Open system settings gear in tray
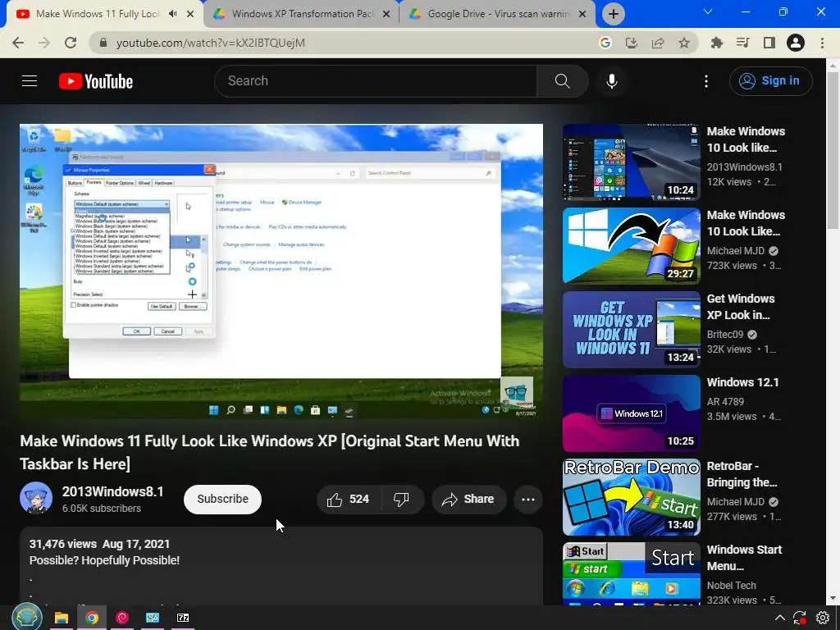840x630 pixels. tap(823, 618)
